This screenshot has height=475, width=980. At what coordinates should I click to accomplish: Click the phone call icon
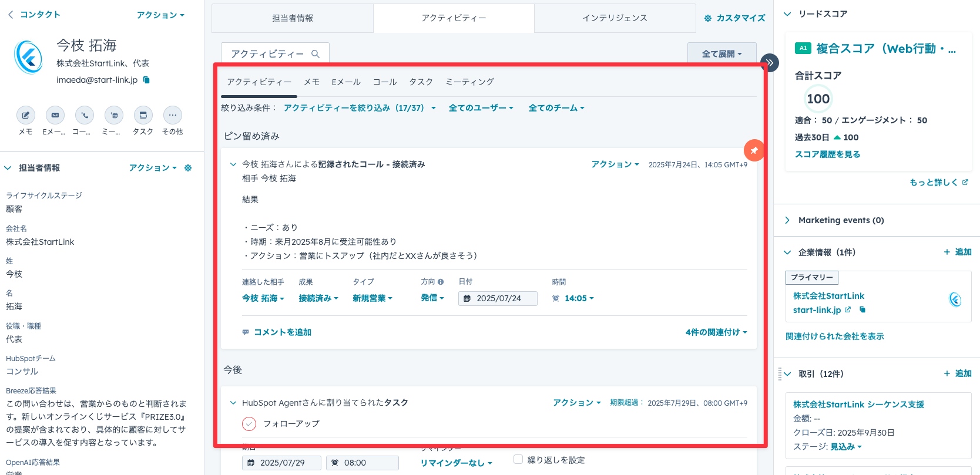(x=84, y=115)
